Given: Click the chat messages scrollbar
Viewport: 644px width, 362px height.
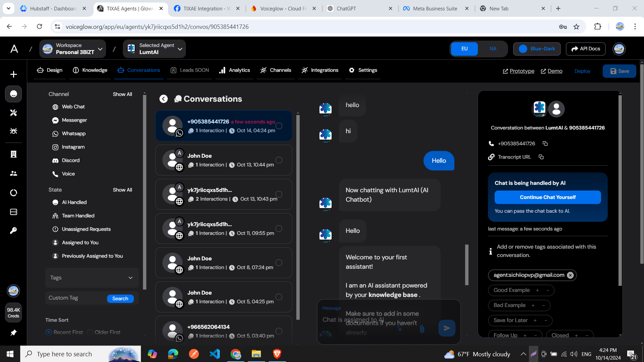Looking at the screenshot, I should point(466,265).
